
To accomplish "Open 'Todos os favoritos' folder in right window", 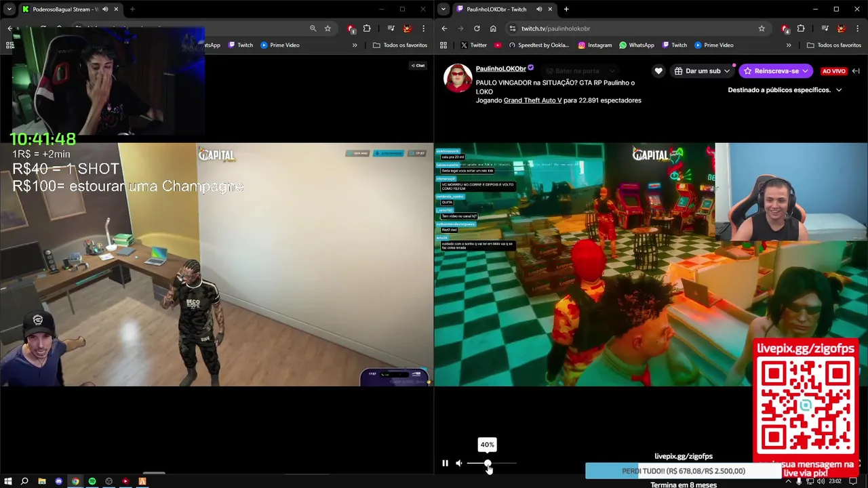I will 834,45.
